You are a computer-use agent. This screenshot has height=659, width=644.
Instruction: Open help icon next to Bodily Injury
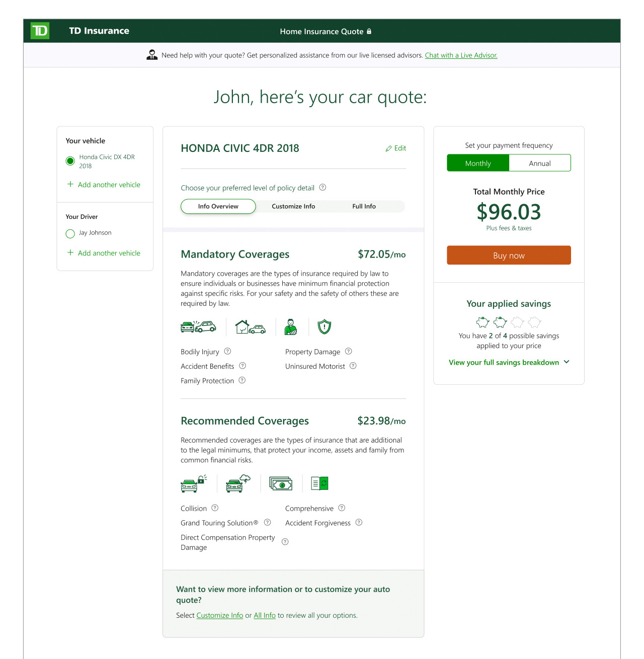pyautogui.click(x=227, y=351)
